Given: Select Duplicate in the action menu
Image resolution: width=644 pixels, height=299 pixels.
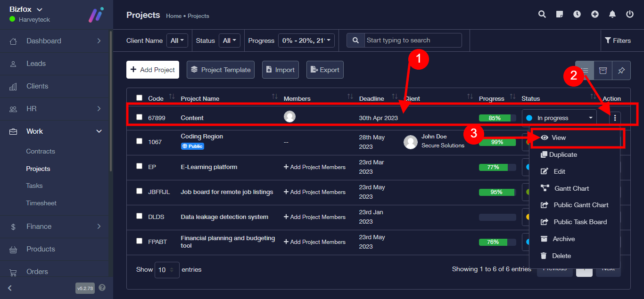Looking at the screenshot, I should 563,154.
